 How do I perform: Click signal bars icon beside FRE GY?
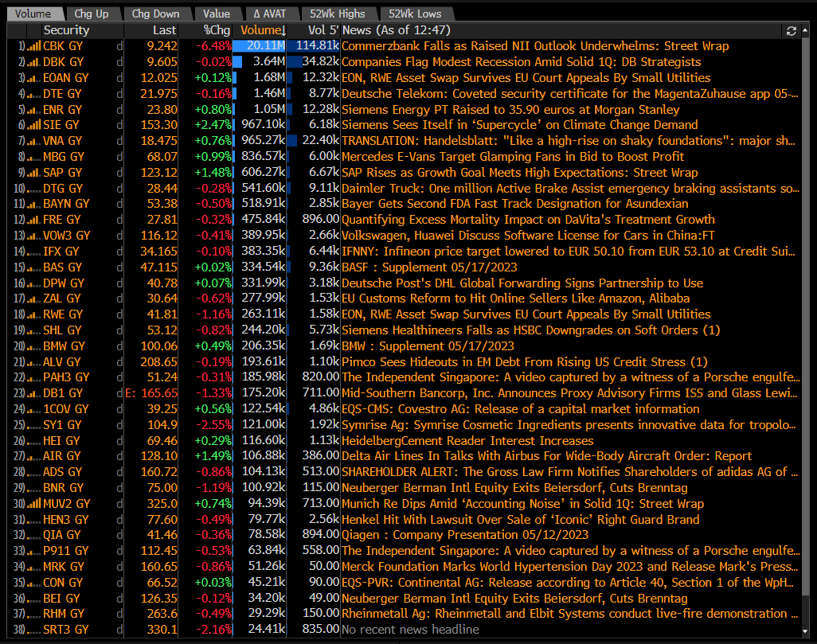tap(33, 220)
